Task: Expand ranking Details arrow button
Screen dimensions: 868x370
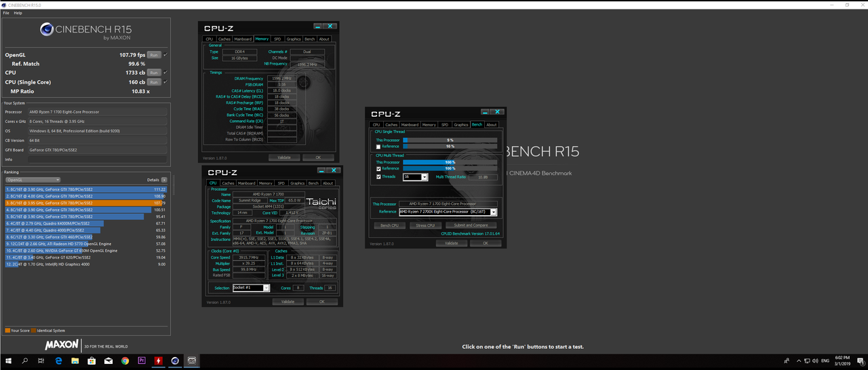Action: [x=164, y=180]
